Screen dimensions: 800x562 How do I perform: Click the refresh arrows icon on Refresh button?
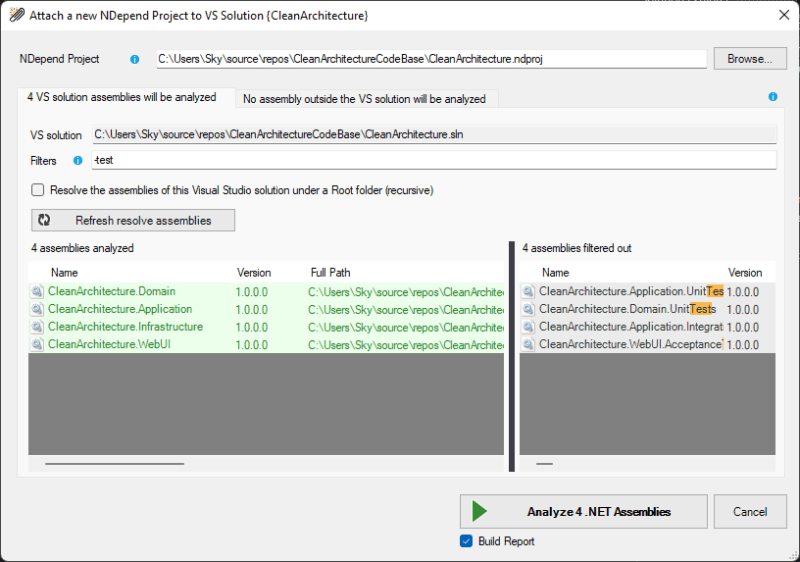coord(44,220)
